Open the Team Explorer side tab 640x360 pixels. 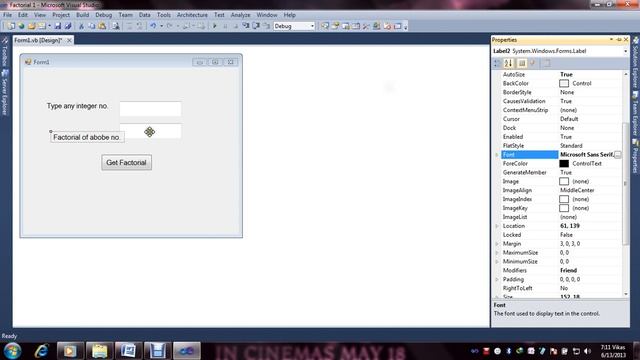[636, 114]
